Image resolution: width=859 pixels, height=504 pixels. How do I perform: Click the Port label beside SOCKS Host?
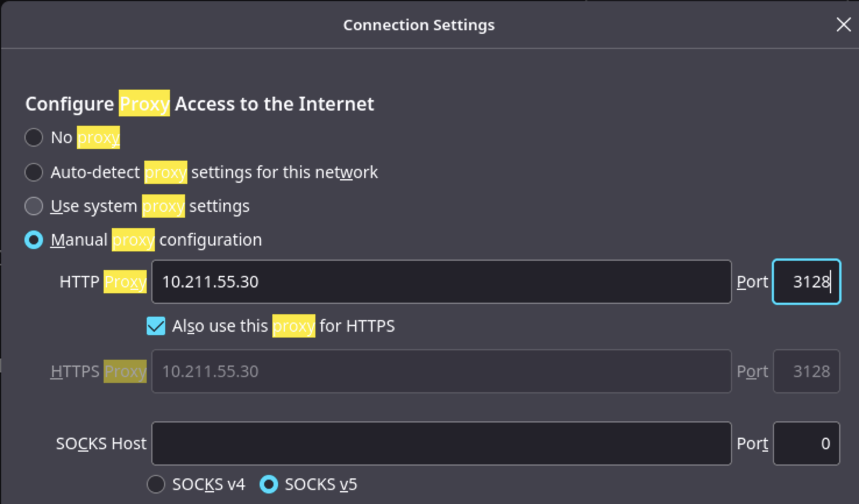click(752, 443)
